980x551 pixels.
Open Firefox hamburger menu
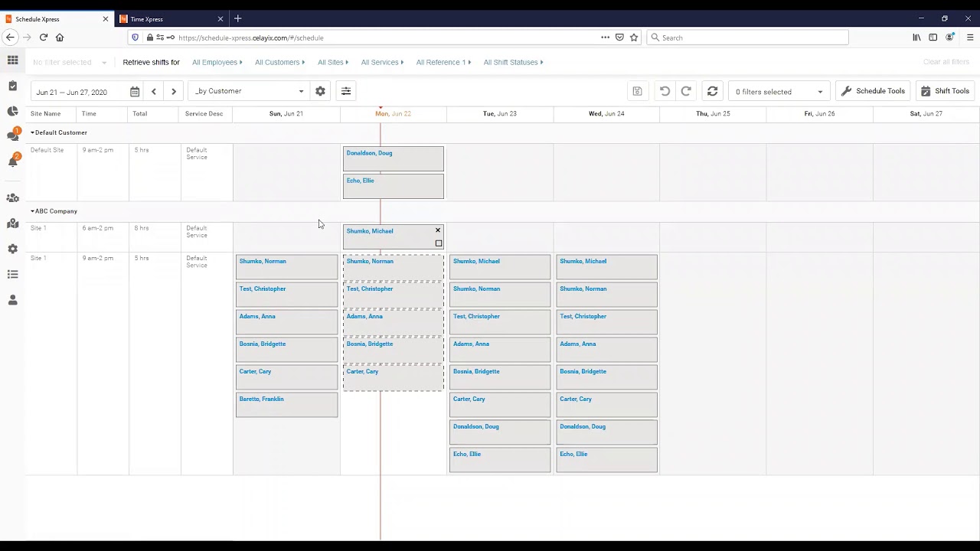tap(970, 37)
